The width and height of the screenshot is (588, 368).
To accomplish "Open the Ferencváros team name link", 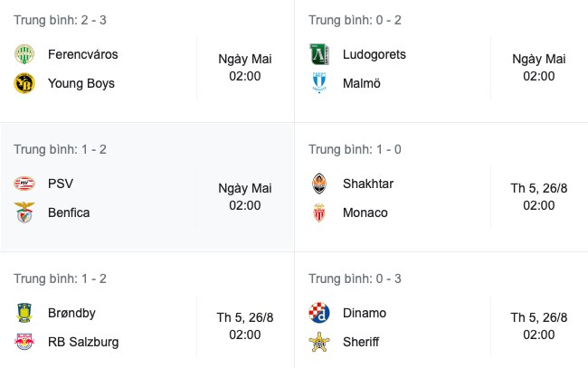I will coord(83,54).
